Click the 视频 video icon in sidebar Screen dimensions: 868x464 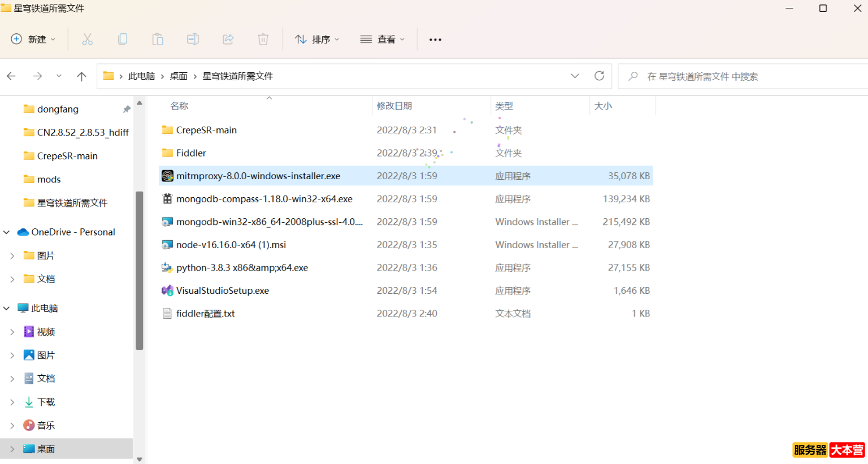[29, 332]
